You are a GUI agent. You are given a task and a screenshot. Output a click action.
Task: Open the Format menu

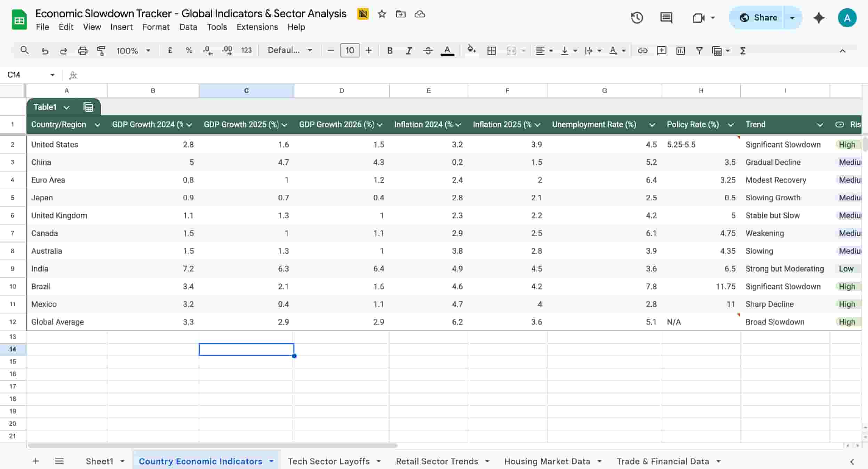tap(156, 27)
